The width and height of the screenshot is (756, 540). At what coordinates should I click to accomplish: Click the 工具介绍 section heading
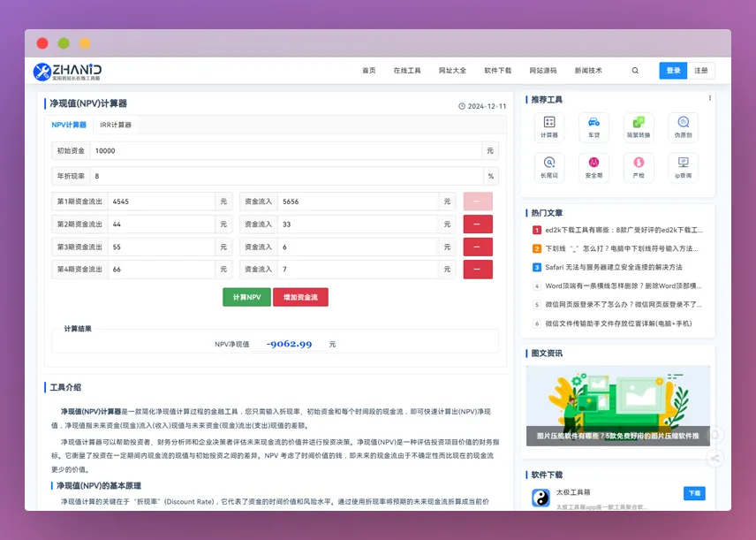point(65,387)
